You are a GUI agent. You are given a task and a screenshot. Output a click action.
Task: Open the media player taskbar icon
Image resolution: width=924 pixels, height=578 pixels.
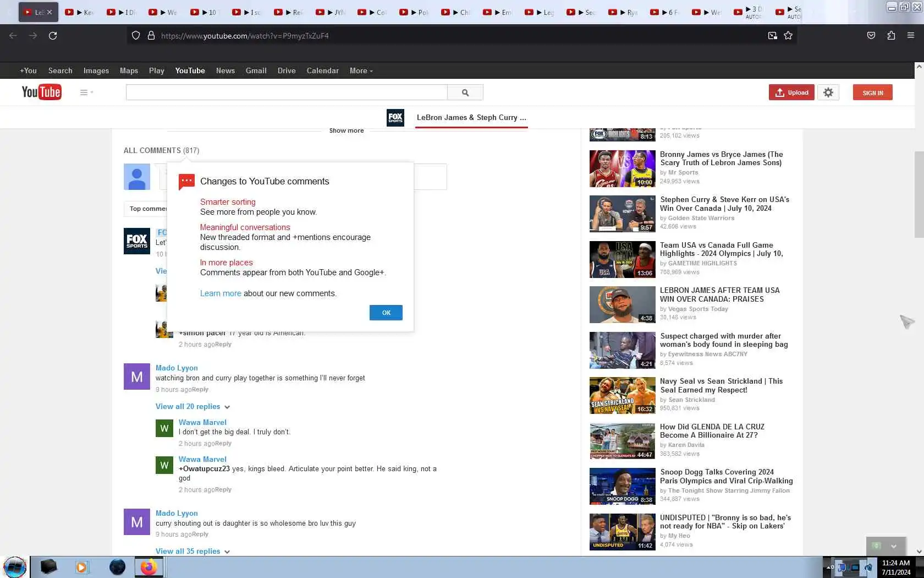81,567
